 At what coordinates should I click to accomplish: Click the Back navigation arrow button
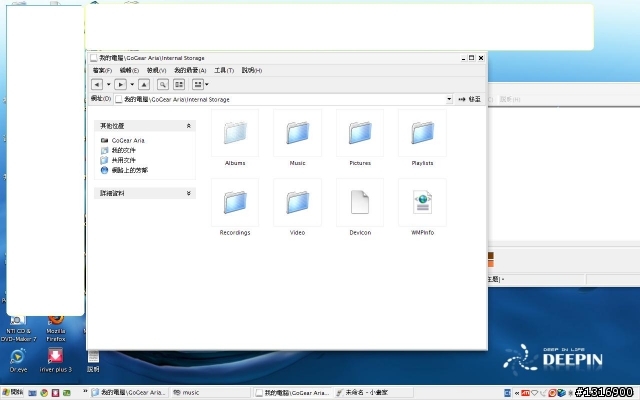[97, 84]
